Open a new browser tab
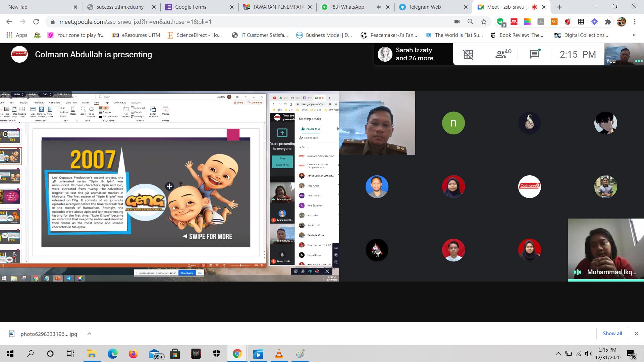Screen dimensions: 644x362 (x=559, y=7)
